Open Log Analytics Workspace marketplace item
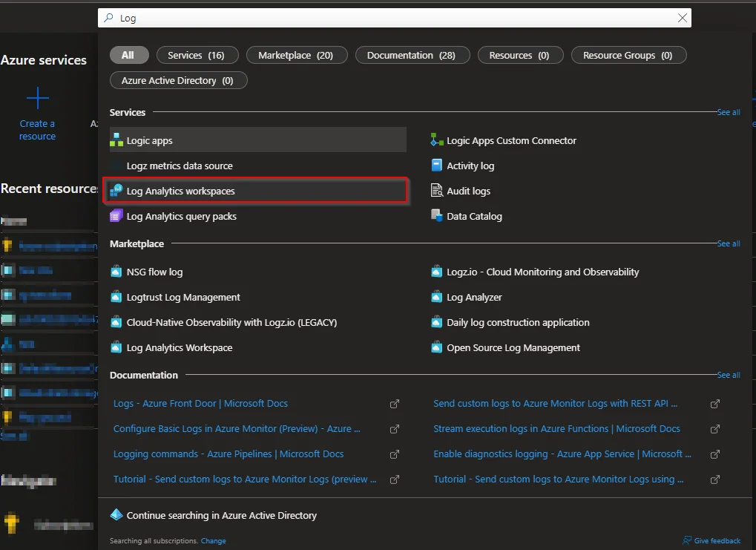The height and width of the screenshot is (550, 756). tap(180, 347)
